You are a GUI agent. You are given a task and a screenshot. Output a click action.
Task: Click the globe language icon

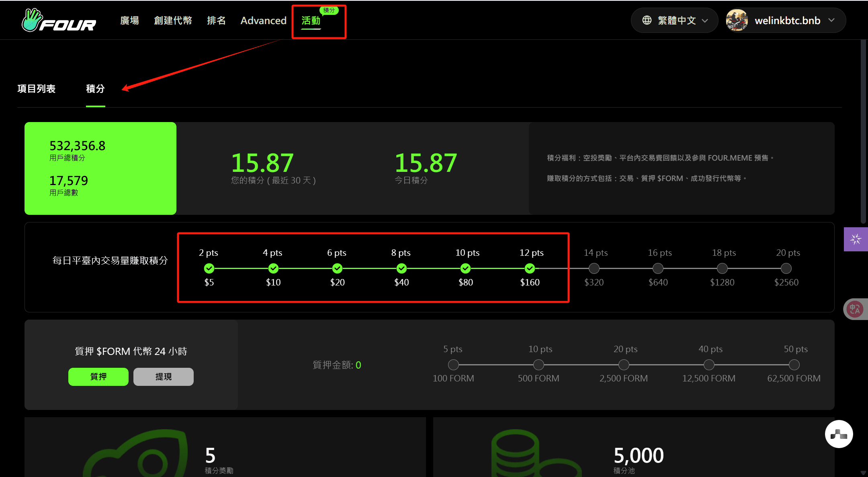click(647, 20)
